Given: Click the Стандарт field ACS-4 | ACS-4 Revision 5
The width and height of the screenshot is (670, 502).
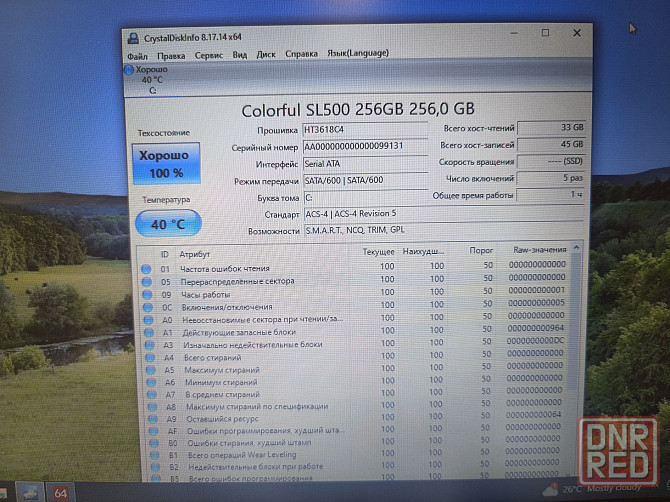Looking at the screenshot, I should point(444,213).
